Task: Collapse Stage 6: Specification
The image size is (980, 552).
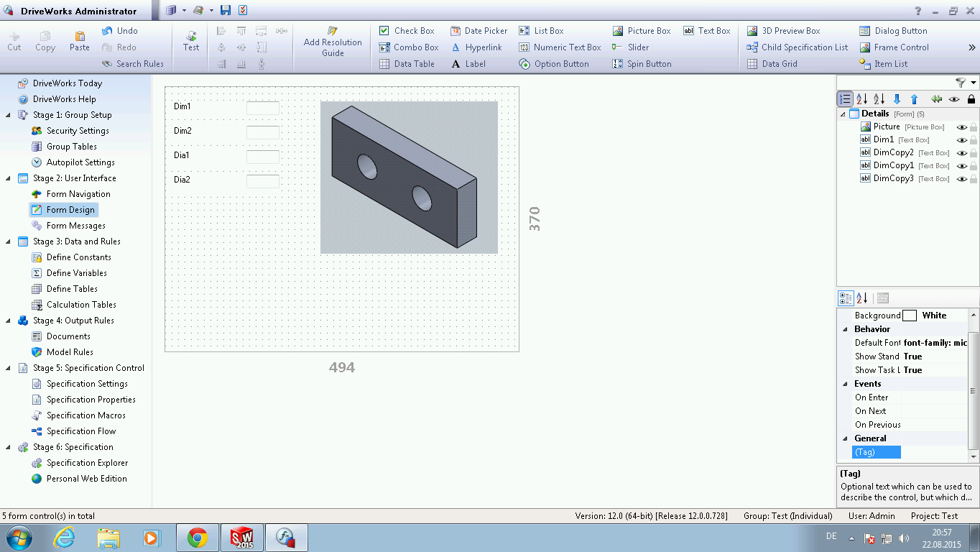Action: point(8,447)
